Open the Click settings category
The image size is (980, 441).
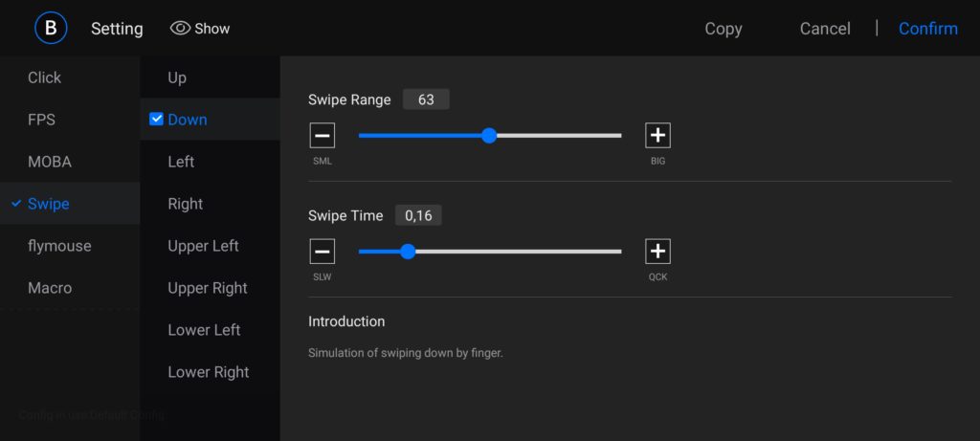44,77
